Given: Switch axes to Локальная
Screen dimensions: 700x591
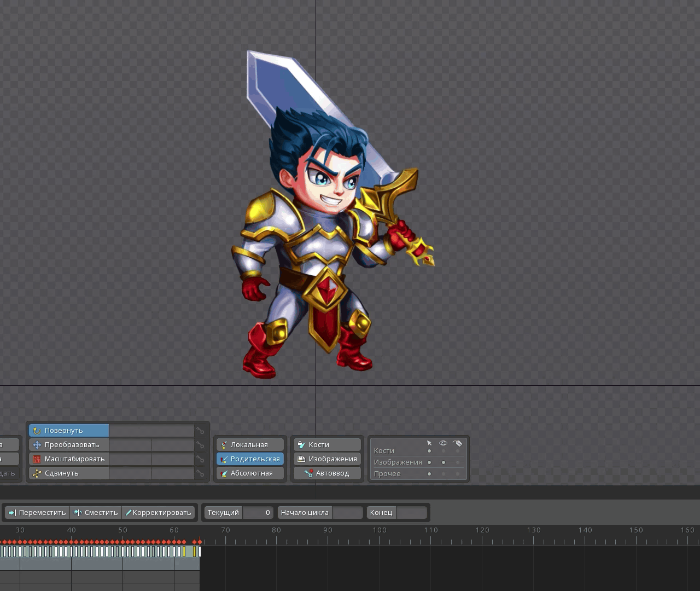Looking at the screenshot, I should click(x=250, y=445).
